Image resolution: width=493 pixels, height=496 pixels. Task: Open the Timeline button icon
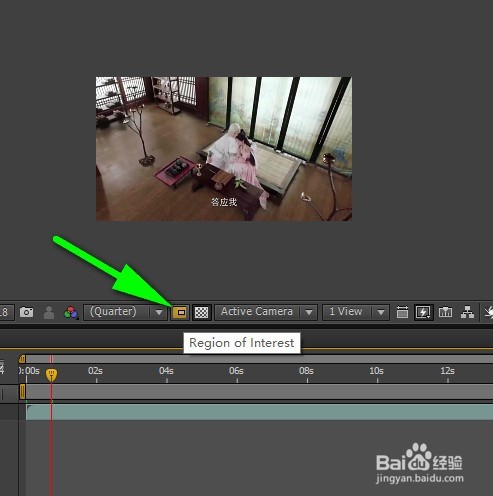445,313
